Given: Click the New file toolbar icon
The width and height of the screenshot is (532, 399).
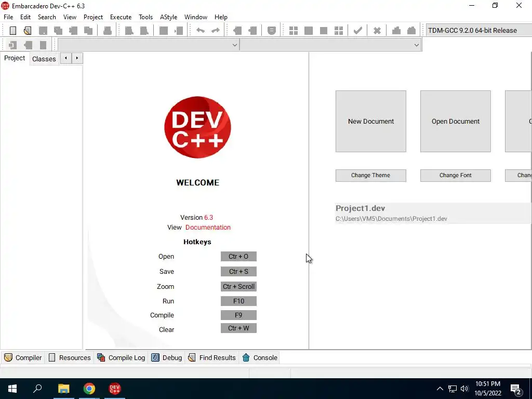Looking at the screenshot, I should point(13,31).
